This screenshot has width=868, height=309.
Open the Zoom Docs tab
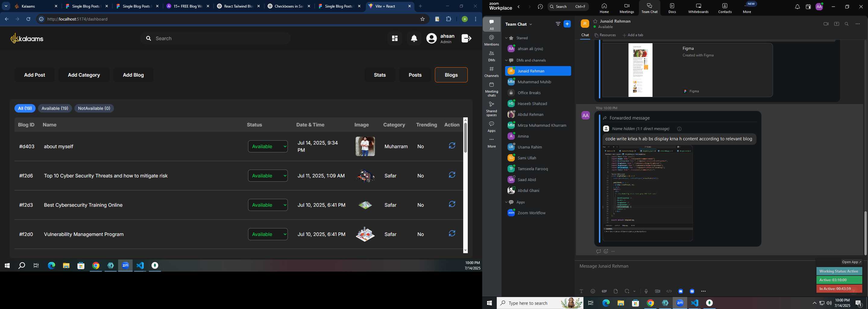point(672,8)
